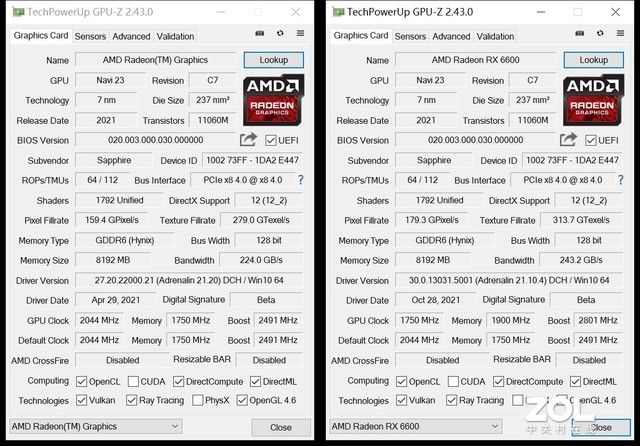
Task: Click Device ID value in left window
Action: 253,160
